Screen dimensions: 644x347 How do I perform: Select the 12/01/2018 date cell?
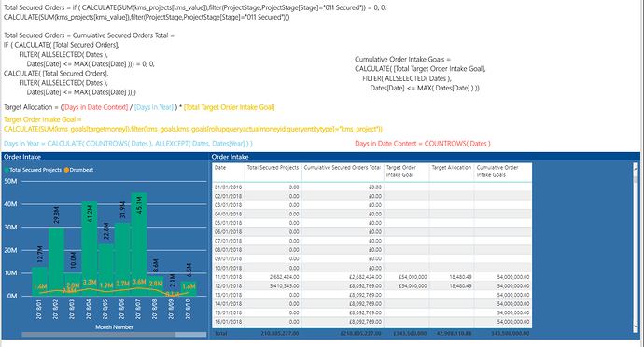(x=228, y=285)
